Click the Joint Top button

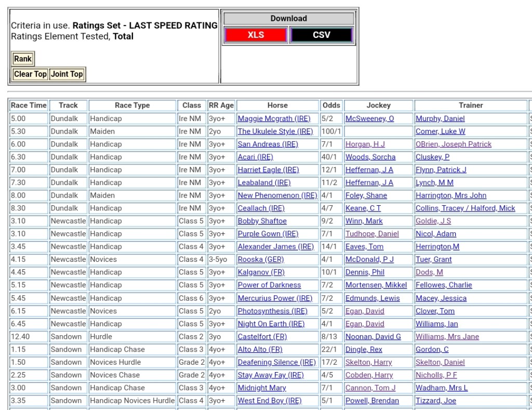pos(66,74)
